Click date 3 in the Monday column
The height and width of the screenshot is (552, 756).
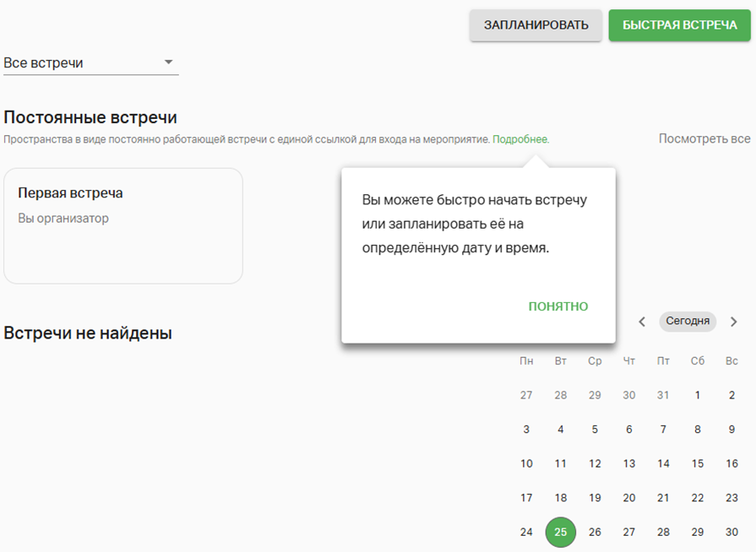526,430
